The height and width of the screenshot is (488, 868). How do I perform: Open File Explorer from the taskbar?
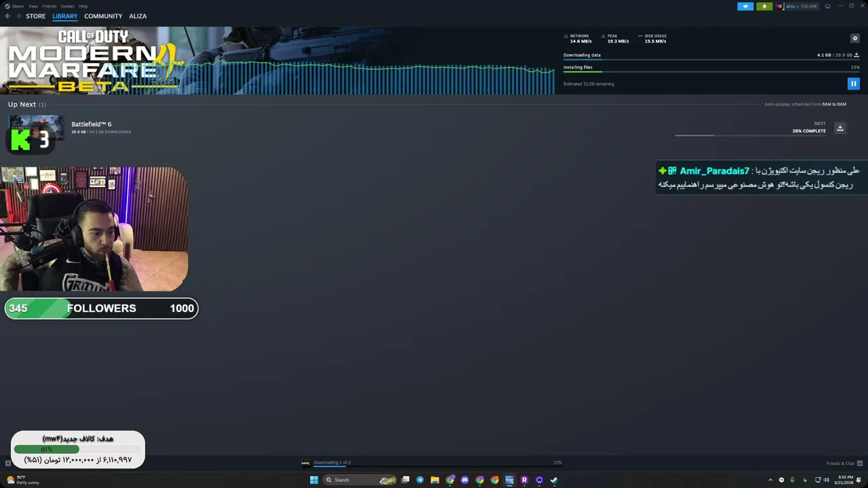click(435, 480)
